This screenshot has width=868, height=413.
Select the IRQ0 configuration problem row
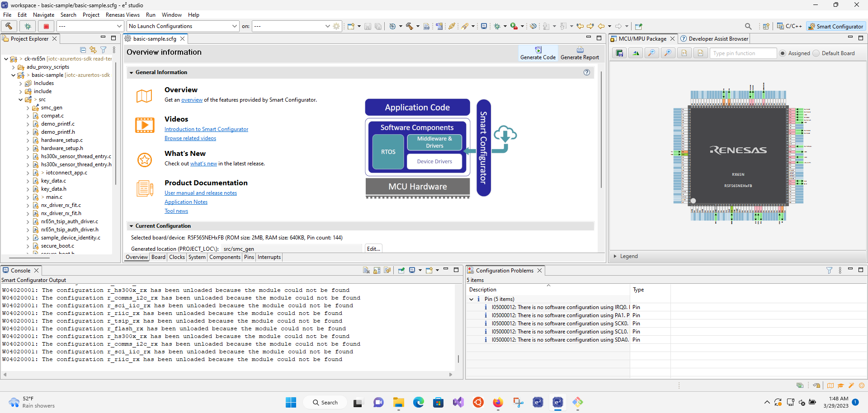point(560,307)
